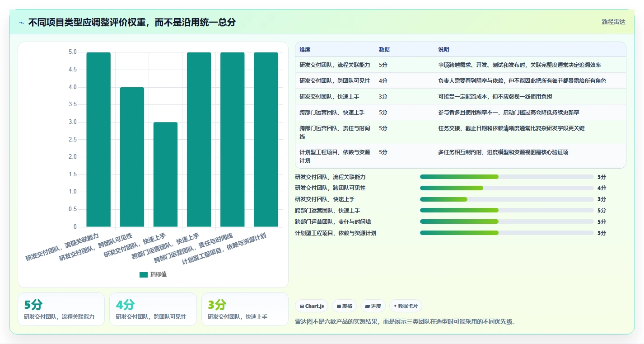Click the chart bar for 跨部门运营团队，快速上手
Image resolution: width=644 pixels, height=344 pixels.
[x=199, y=139]
